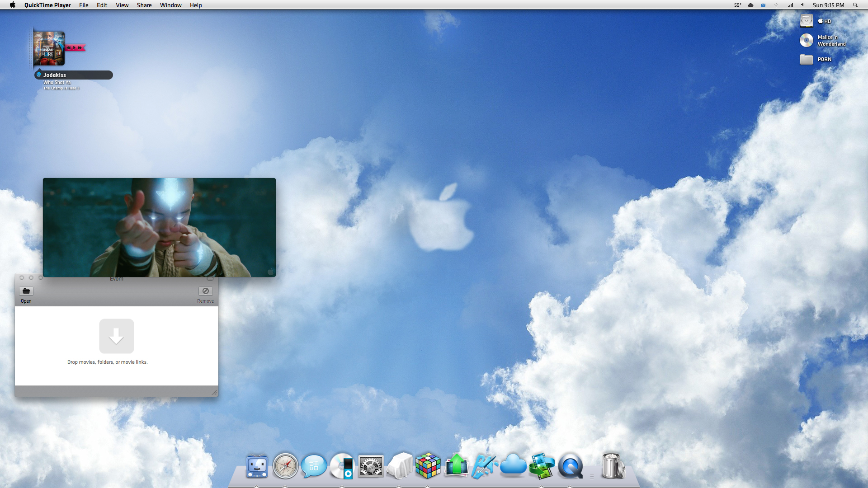Click previous track on music widget ribbon
Viewport: 868px width, 488px height.
[x=69, y=47]
